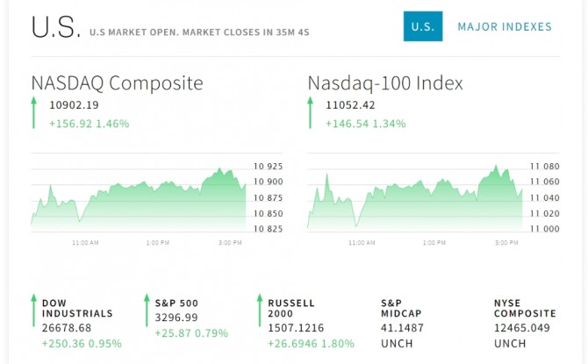Click the 11:00 AM marker on Nasdaq-100 chart
The height and width of the screenshot is (364, 588).
(361, 242)
